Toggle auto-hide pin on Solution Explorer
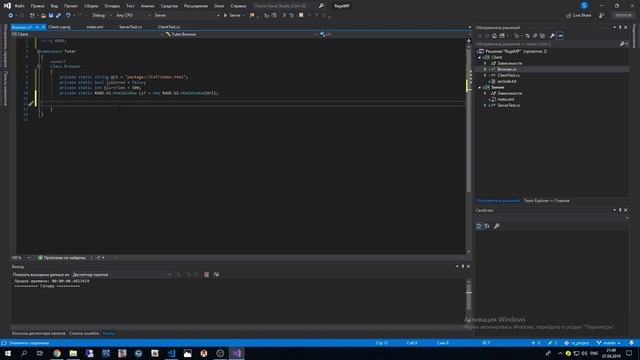The width and height of the screenshot is (640, 360). pyautogui.click(x=620, y=27)
